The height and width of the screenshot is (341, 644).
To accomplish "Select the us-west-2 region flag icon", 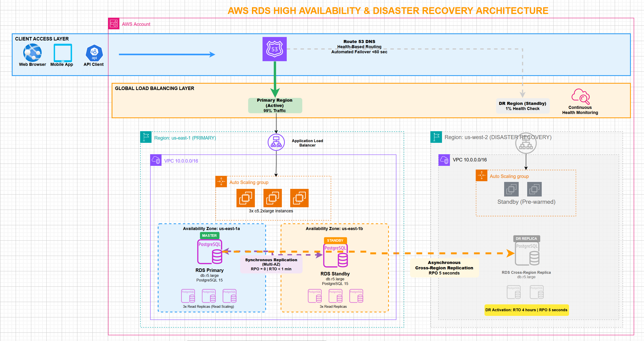I will pos(436,137).
